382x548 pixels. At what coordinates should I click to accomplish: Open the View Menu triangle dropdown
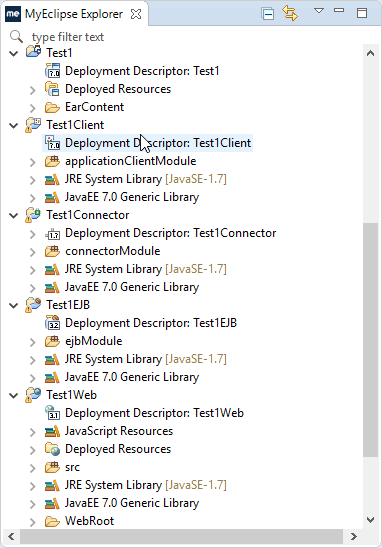[x=319, y=11]
